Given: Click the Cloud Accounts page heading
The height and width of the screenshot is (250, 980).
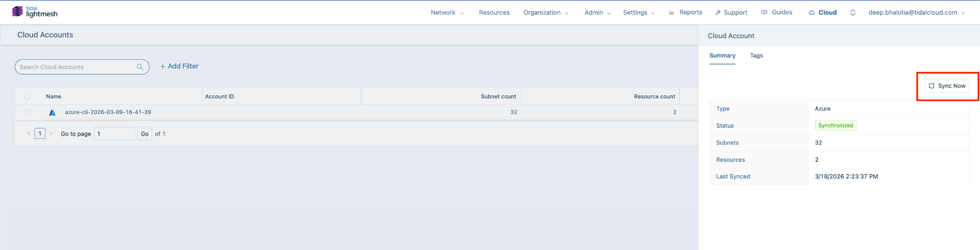Looking at the screenshot, I should pos(45,35).
